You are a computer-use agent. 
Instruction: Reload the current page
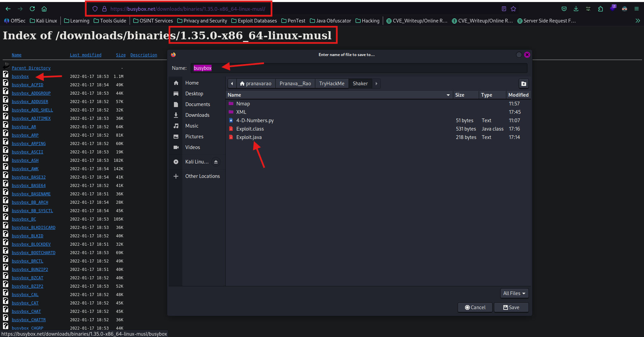[32, 9]
